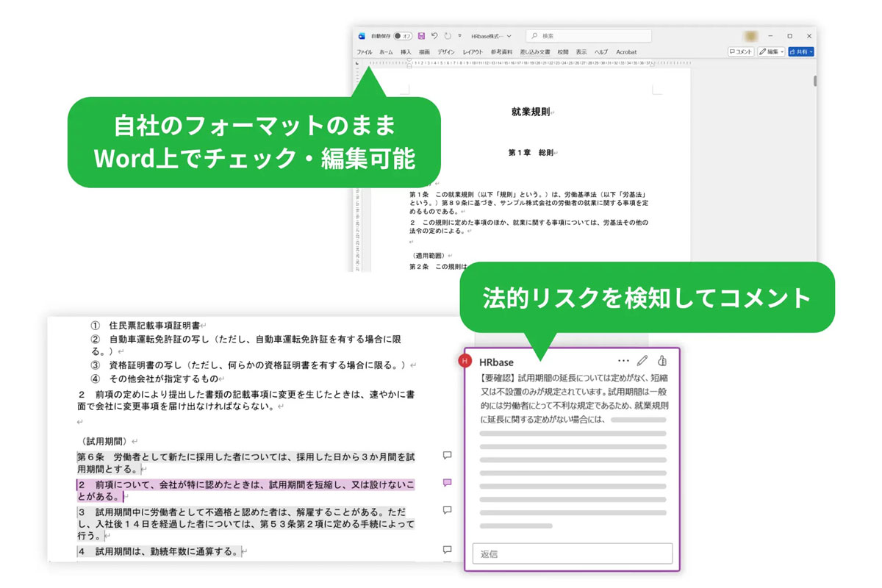This screenshot has height=588, width=882.
Task: Click the red HRbase avatar circle
Action: point(465,361)
